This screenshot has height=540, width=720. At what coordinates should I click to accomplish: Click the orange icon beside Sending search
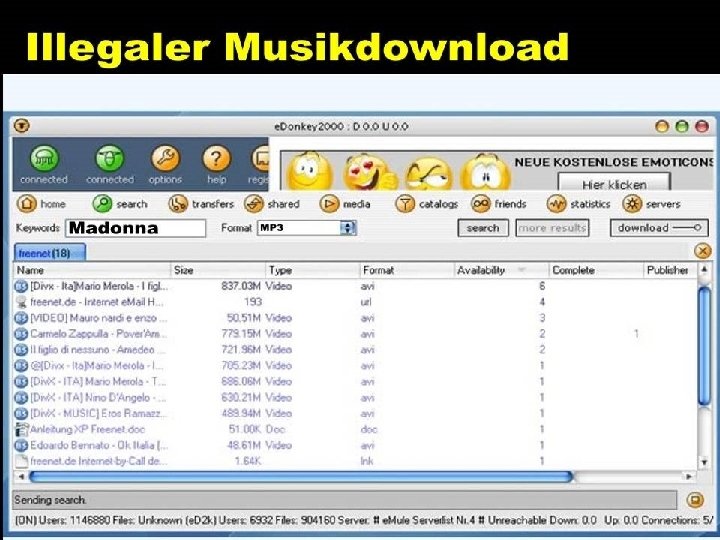pyautogui.click(x=695, y=500)
